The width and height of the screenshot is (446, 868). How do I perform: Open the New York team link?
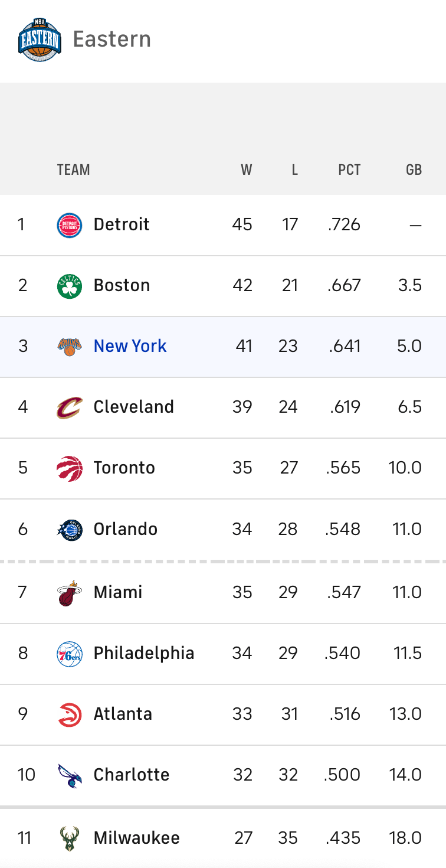pyautogui.click(x=130, y=346)
